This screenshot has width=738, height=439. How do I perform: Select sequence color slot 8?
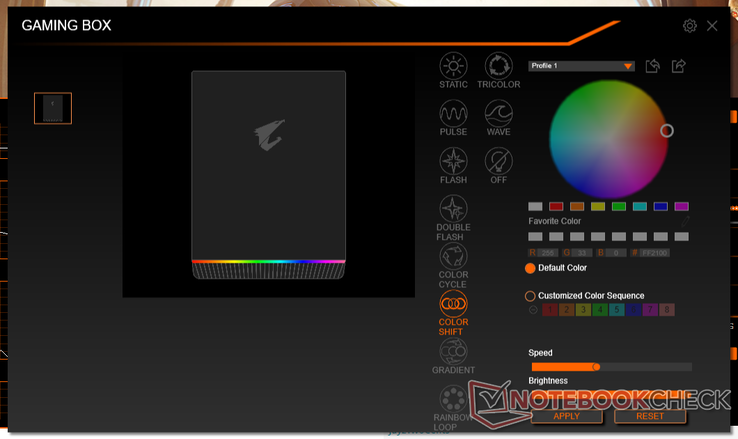tap(667, 310)
